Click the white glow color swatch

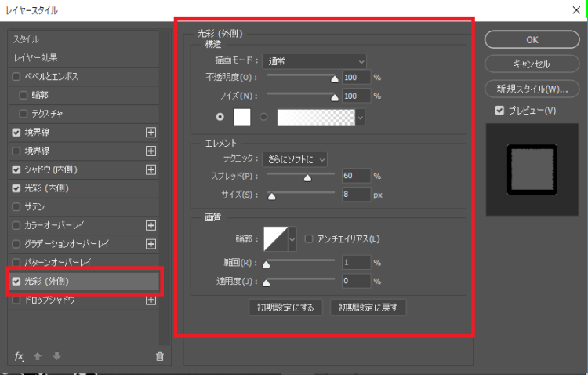pyautogui.click(x=242, y=117)
